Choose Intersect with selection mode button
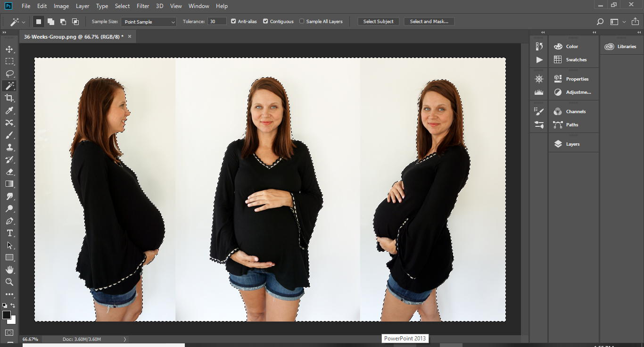 point(75,22)
